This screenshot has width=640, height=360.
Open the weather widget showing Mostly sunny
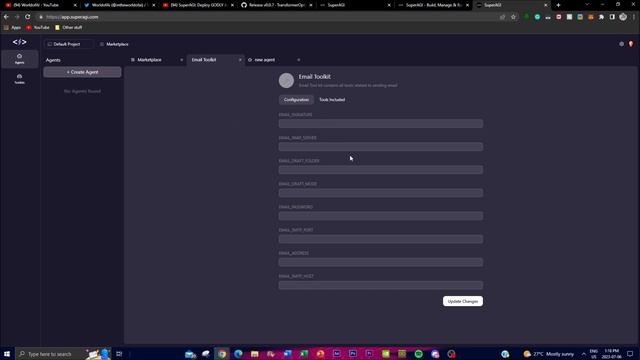coord(549,354)
